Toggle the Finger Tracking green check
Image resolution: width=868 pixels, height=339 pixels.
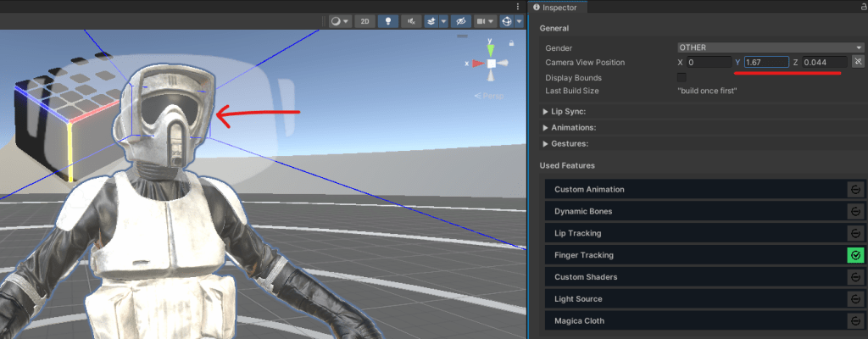[855, 255]
